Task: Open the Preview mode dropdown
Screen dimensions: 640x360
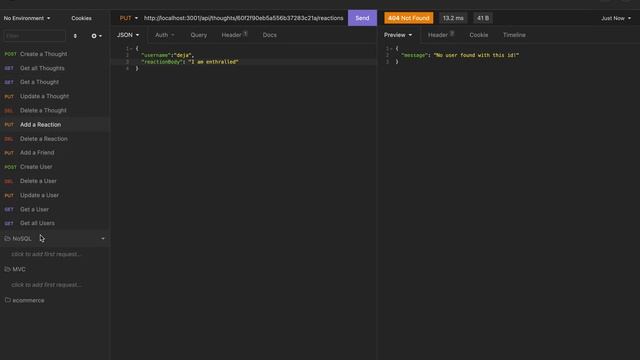Action: pos(398,35)
